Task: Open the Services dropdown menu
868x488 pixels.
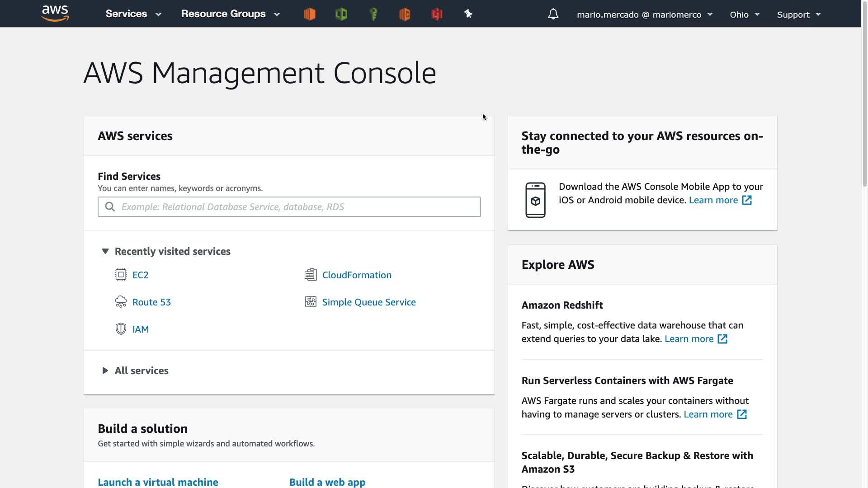Action: point(133,14)
